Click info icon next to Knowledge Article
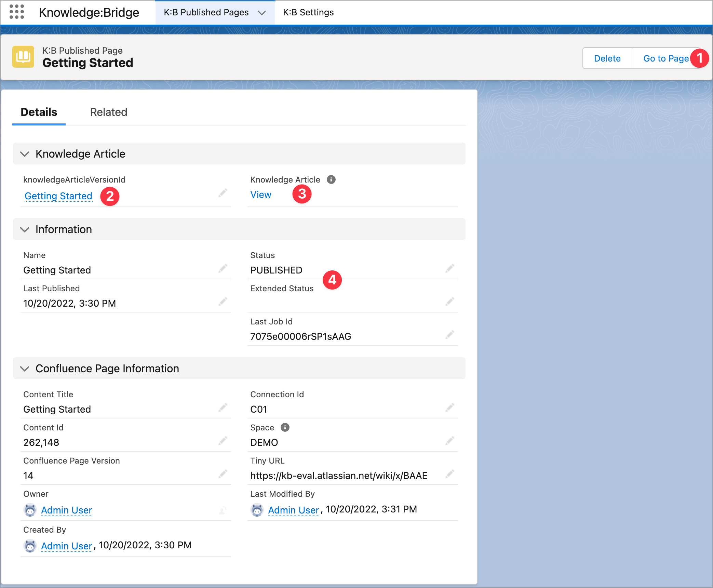 pyautogui.click(x=331, y=179)
